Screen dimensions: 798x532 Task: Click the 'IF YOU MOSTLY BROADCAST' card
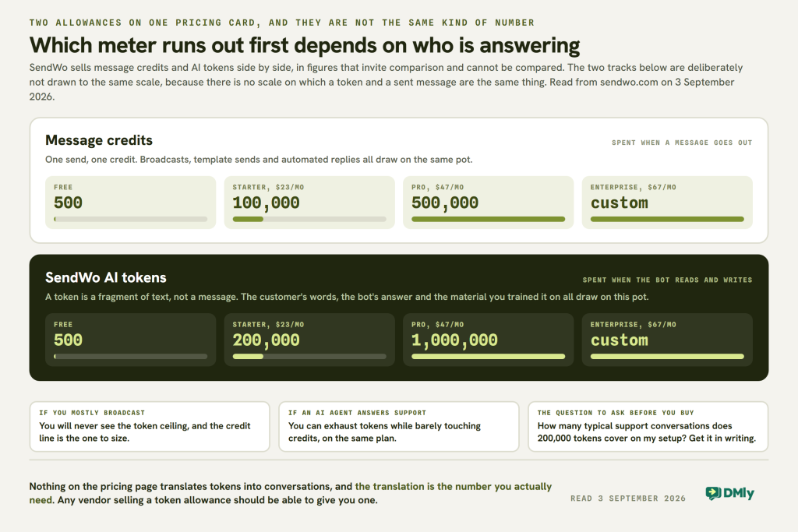point(150,427)
